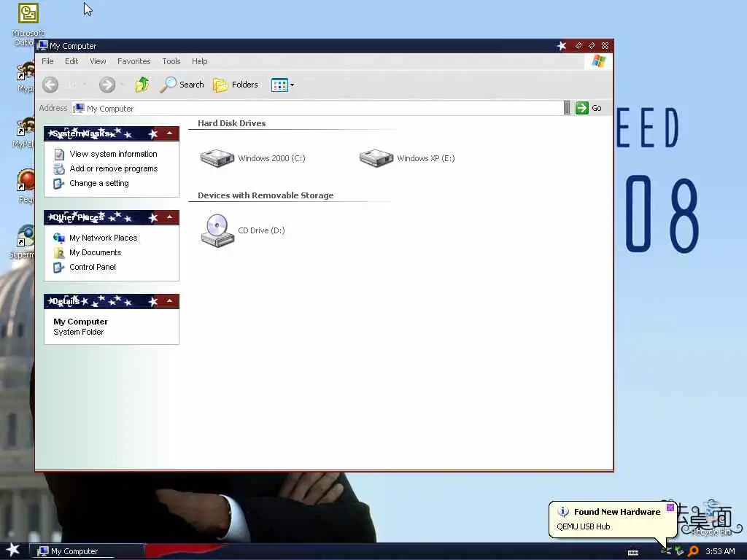Click the Add or remove programs icon
The image size is (747, 560).
click(59, 169)
